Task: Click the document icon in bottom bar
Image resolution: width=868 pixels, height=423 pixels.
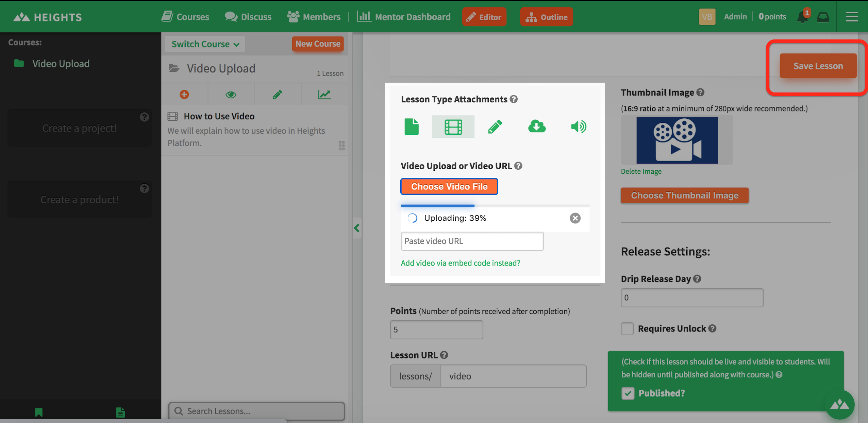Action: (x=120, y=412)
